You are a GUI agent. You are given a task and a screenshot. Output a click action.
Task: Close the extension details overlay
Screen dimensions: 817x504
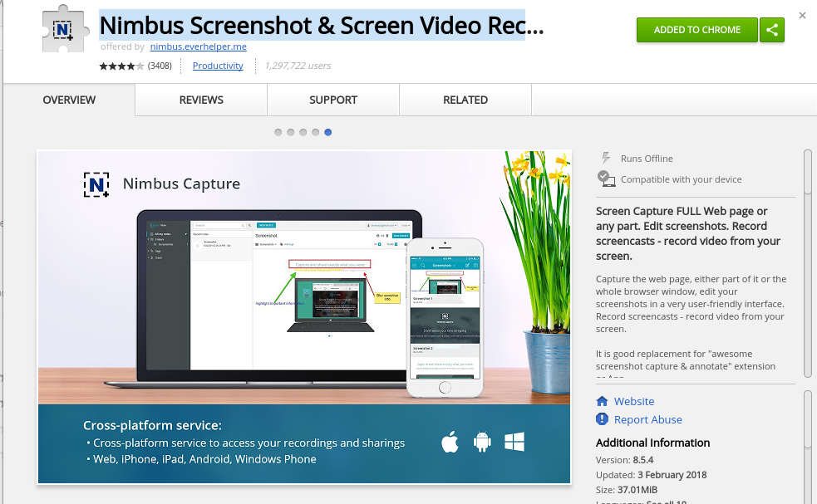pyautogui.click(x=802, y=16)
